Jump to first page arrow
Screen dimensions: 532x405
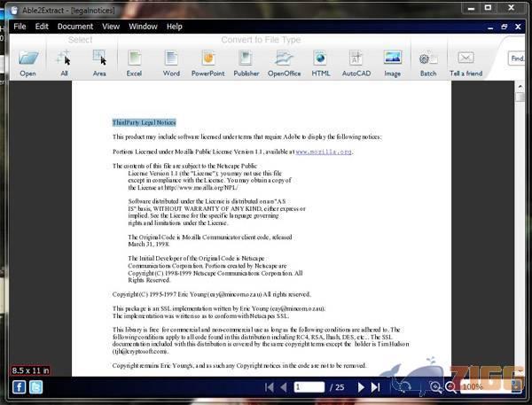(269, 387)
